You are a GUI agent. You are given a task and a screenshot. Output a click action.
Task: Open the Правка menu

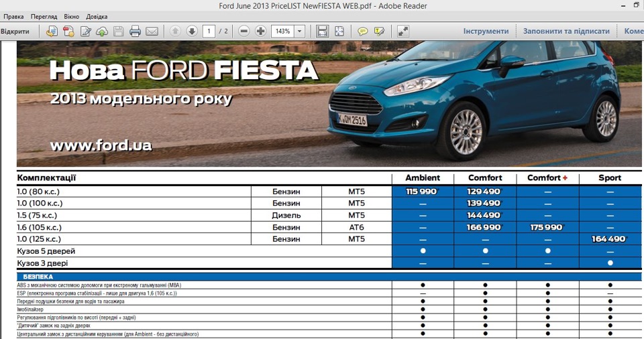tap(13, 17)
